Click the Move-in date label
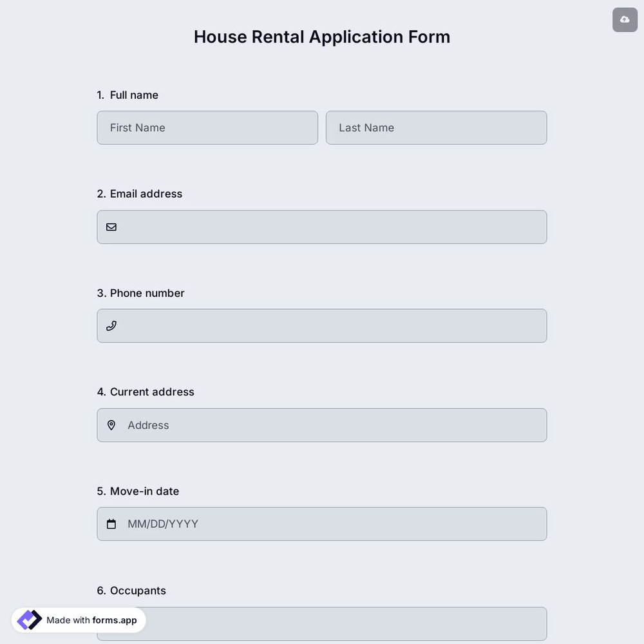644x644 pixels. [x=138, y=491]
